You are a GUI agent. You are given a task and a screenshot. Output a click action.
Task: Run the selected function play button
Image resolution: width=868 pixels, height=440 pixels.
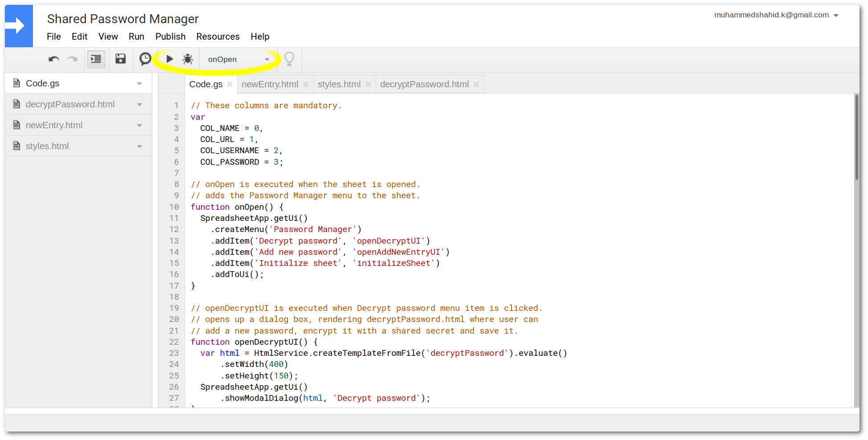pyautogui.click(x=170, y=59)
